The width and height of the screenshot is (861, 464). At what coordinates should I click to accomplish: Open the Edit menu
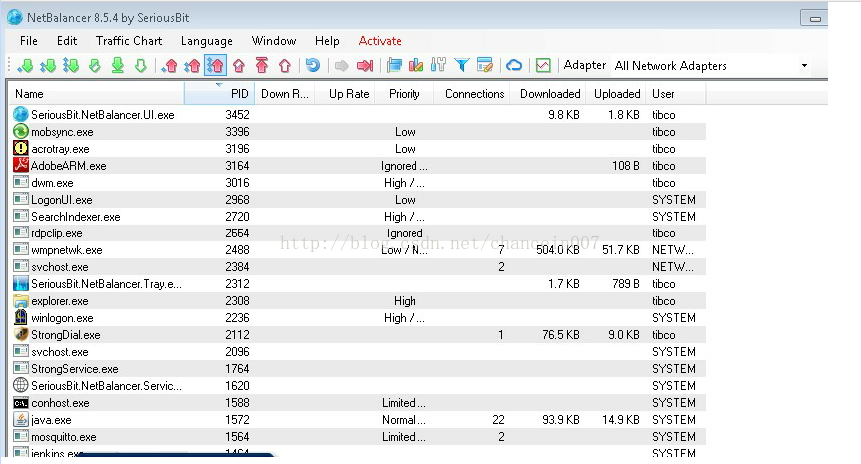(x=67, y=41)
